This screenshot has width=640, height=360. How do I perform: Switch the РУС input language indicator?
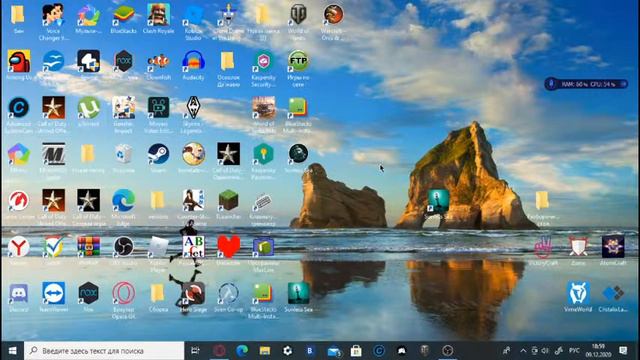coord(574,351)
